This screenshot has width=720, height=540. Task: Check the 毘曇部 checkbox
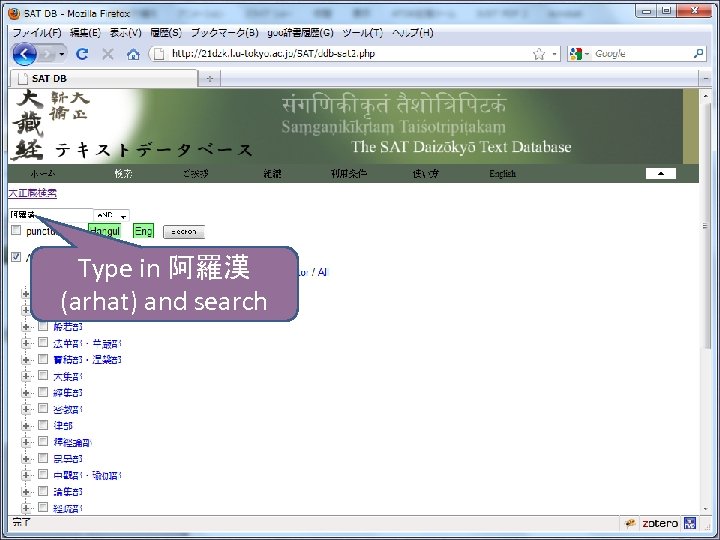click(x=43, y=458)
